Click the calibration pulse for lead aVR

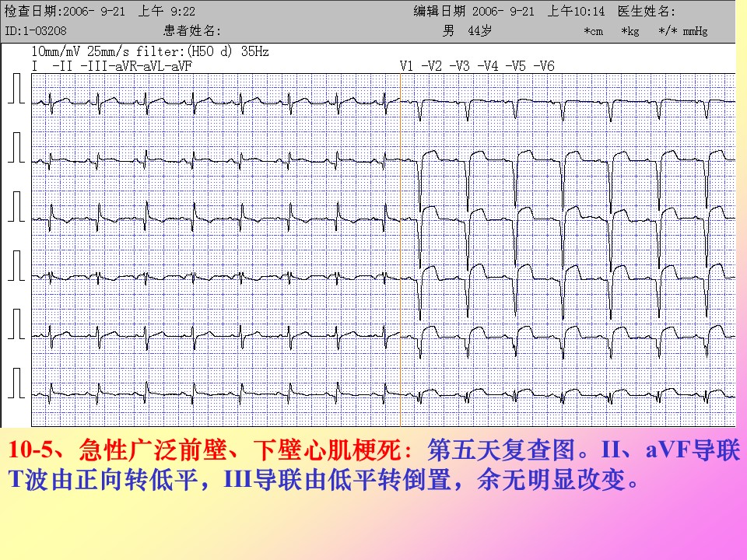point(16,266)
